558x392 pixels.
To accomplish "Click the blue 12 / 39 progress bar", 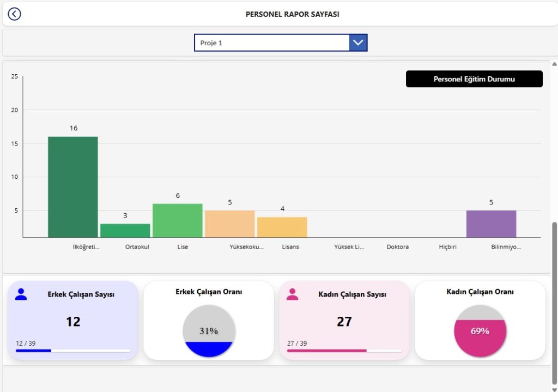I will click(x=72, y=351).
